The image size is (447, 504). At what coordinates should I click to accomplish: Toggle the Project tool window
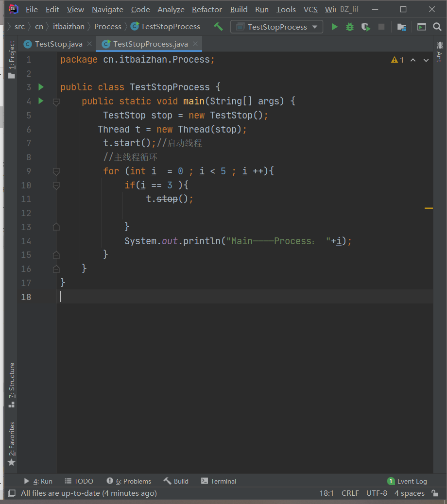12,59
